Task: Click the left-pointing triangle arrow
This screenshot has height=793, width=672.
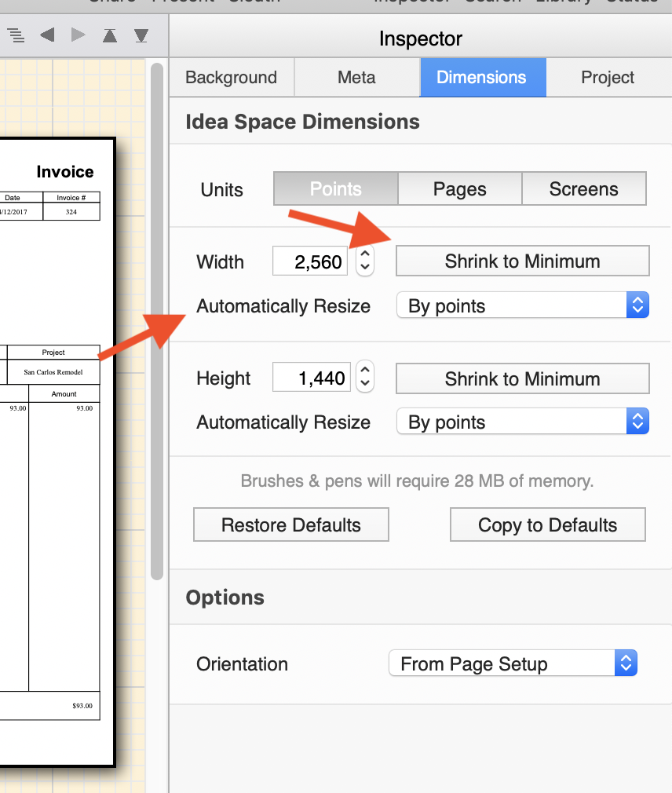Action: coord(47,35)
